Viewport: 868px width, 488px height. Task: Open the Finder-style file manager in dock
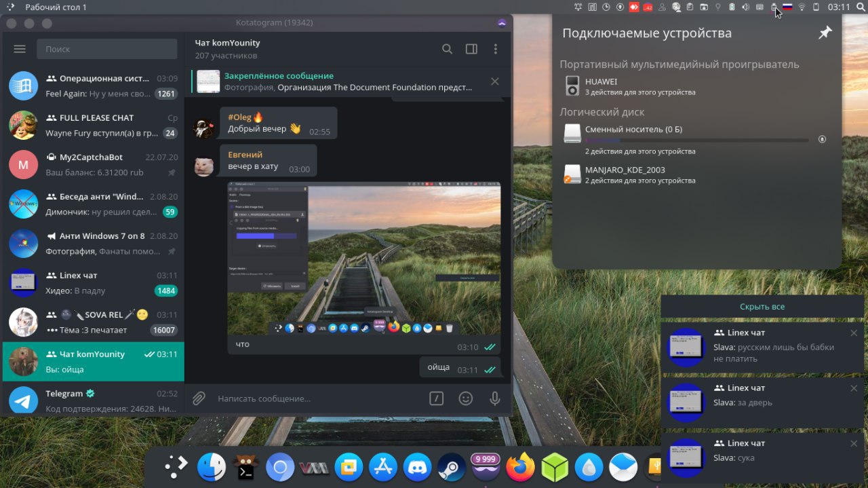coord(212,467)
